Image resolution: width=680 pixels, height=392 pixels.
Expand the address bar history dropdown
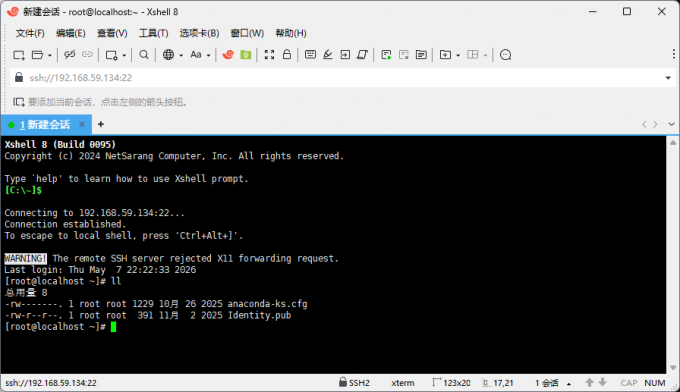point(668,78)
